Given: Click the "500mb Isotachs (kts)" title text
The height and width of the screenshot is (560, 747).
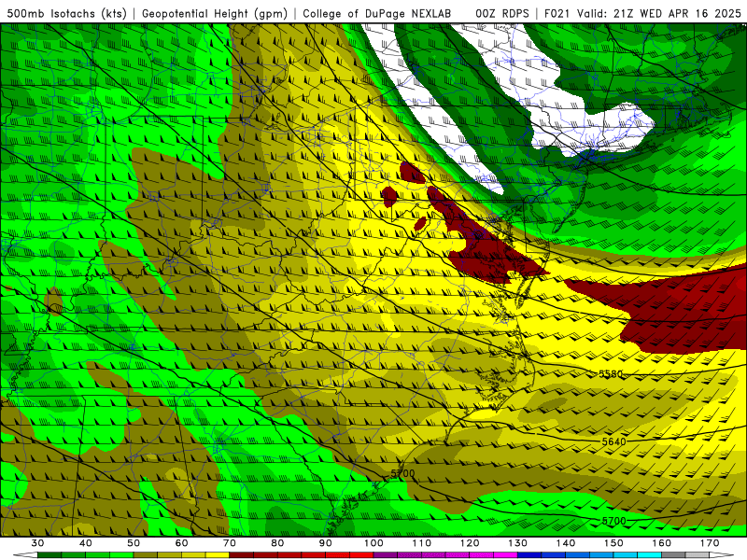Looking at the screenshot, I should click(x=66, y=14).
